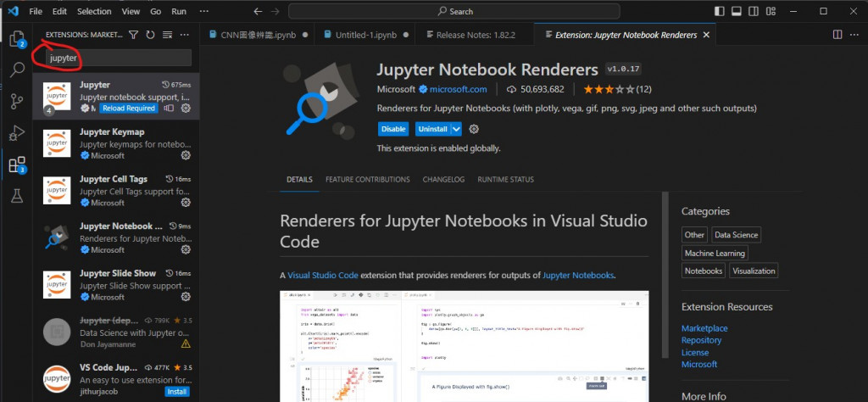Close the Jupyter Notebook Renderers tab
This screenshot has height=402, width=868.
click(706, 35)
